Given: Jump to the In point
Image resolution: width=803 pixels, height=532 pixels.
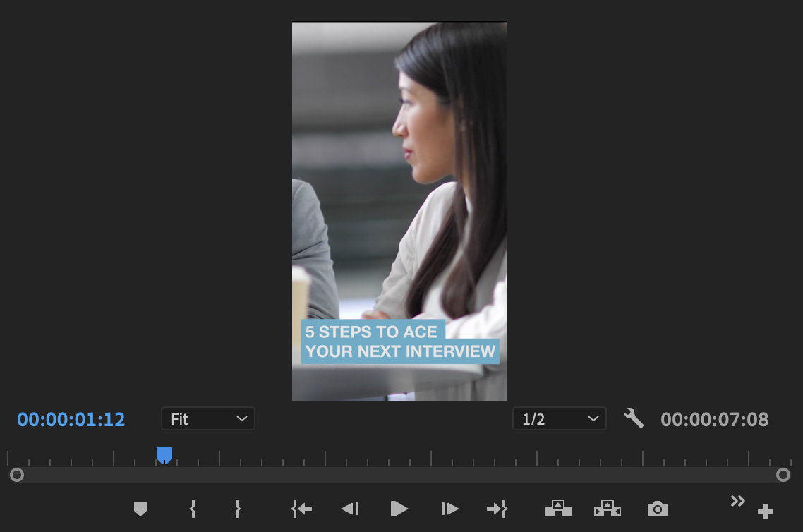Looking at the screenshot, I should point(301,509).
